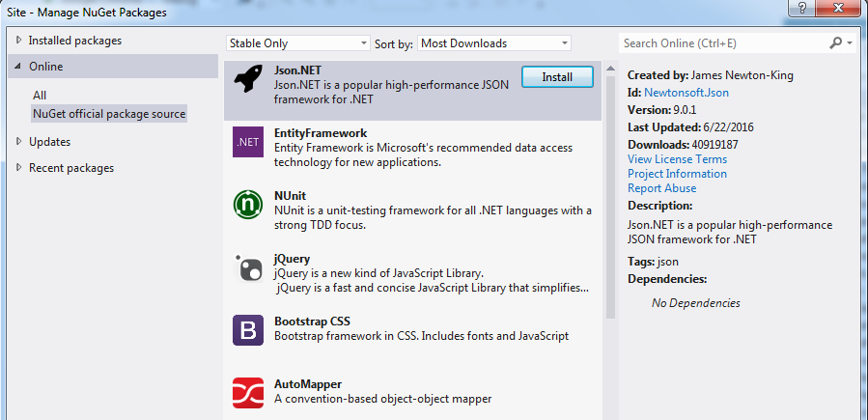Click the EntityFramework .NET purple icon

247,142
